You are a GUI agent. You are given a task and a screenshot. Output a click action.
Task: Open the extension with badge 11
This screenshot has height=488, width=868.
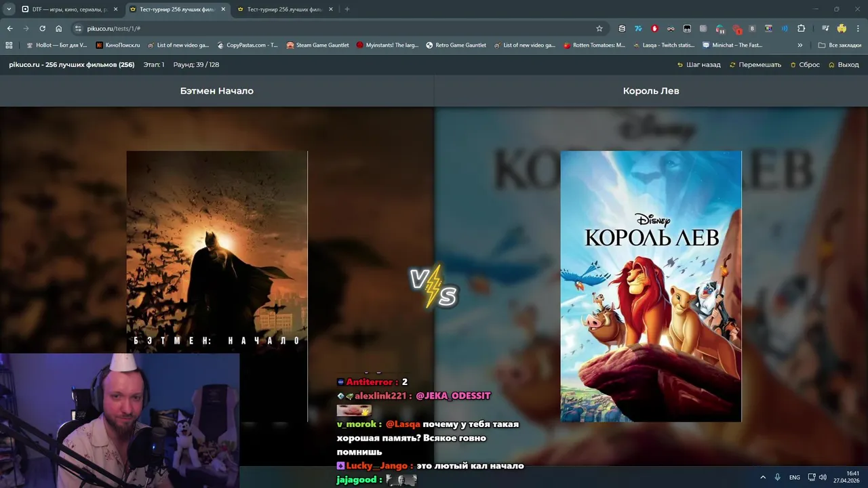719,28
